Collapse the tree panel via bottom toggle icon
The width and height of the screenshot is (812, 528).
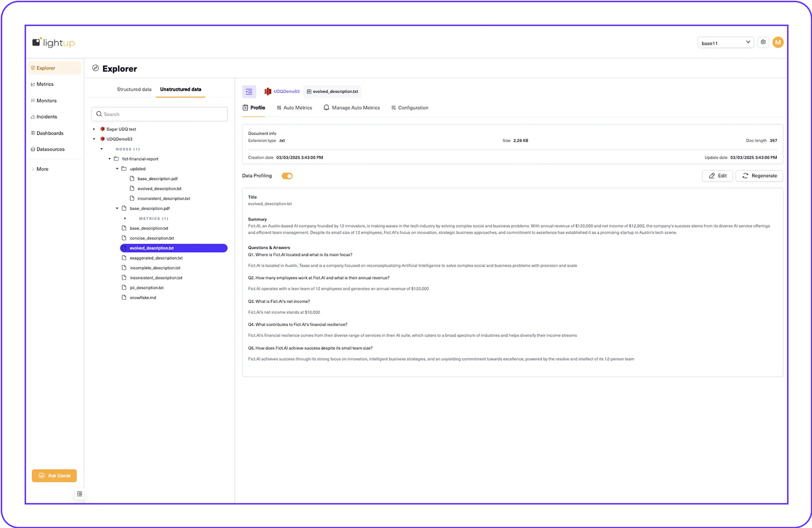(x=79, y=494)
